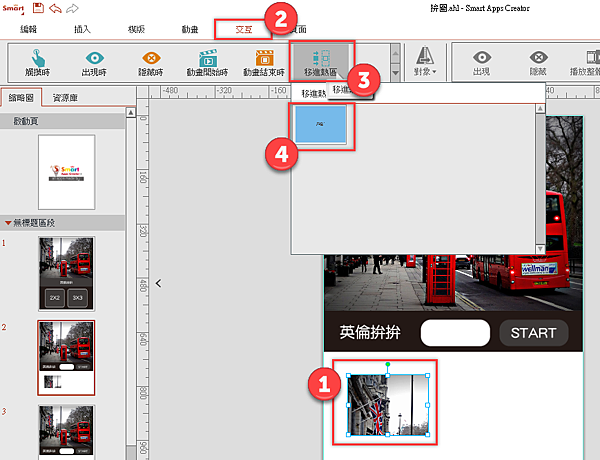
Task: Select the 隱藏時 hide trigger icon
Action: [151, 62]
